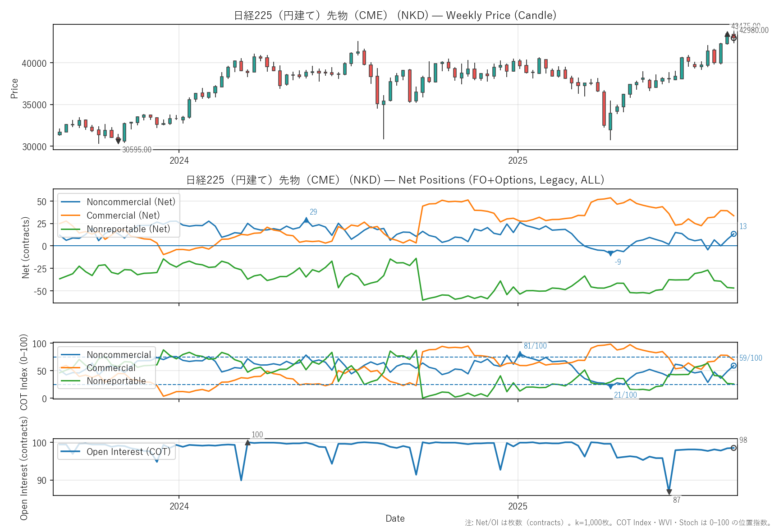Click the 35000 tick on the price axis

[34, 105]
